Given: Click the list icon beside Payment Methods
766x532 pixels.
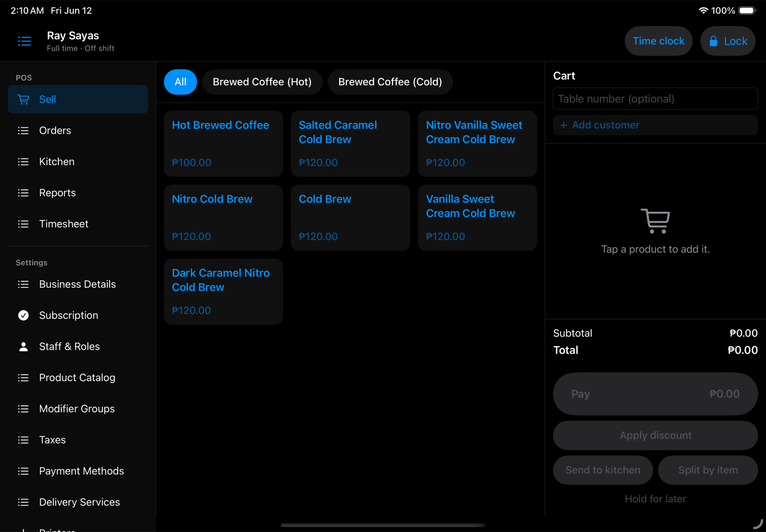Looking at the screenshot, I should [23, 471].
